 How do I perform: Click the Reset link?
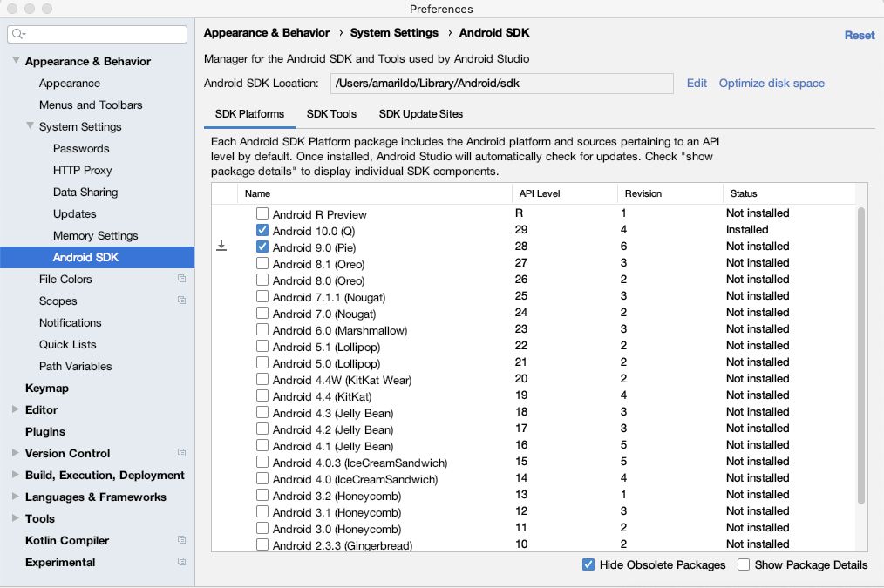[x=860, y=35]
